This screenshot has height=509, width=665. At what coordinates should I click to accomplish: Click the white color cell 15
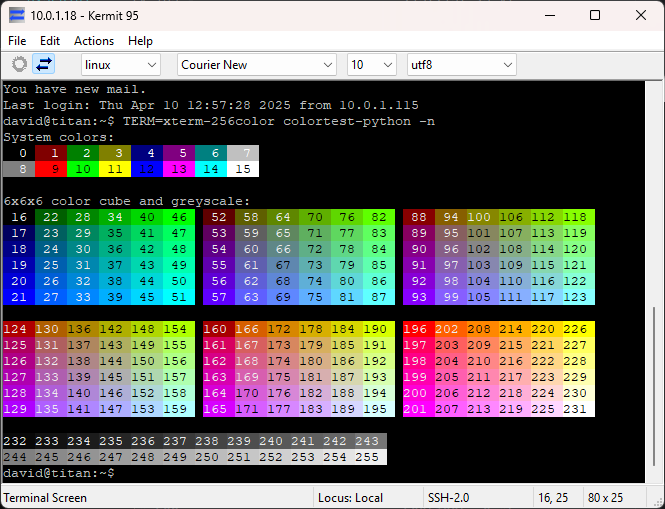tap(243, 169)
